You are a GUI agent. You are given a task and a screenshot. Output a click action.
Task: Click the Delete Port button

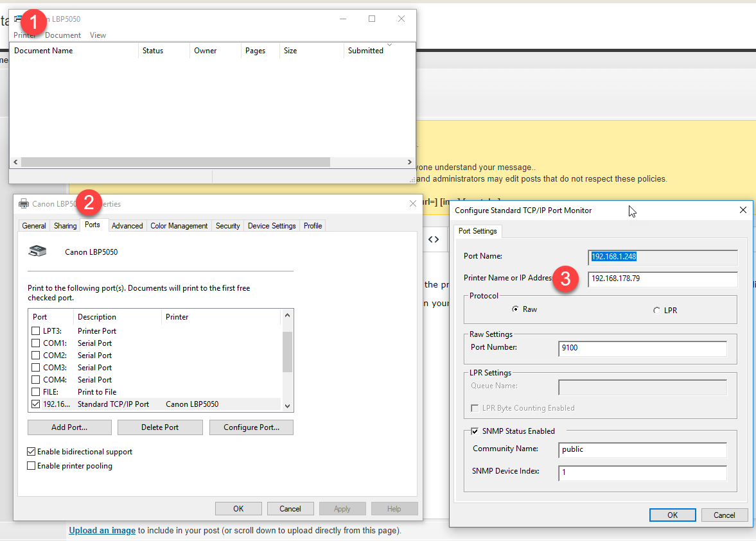(160, 427)
